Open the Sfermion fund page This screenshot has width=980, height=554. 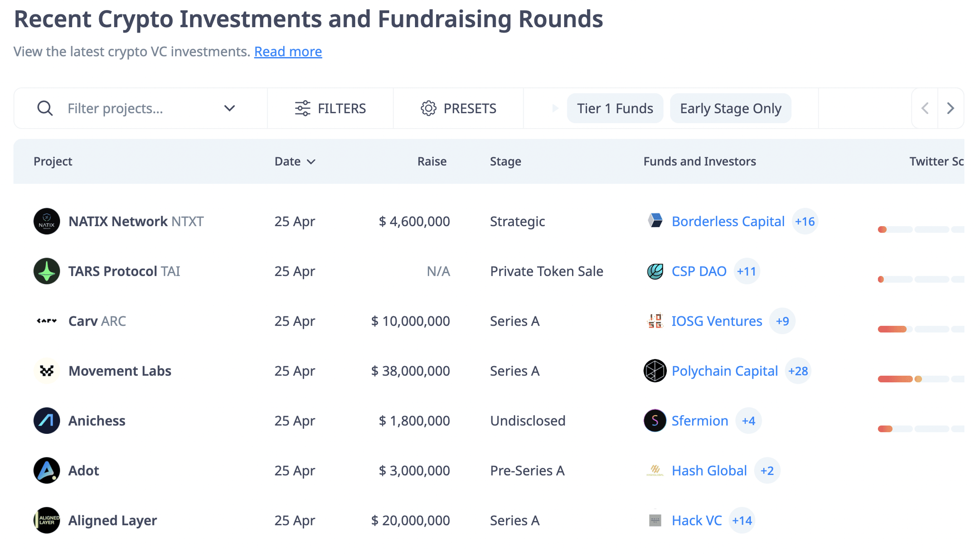699,420
